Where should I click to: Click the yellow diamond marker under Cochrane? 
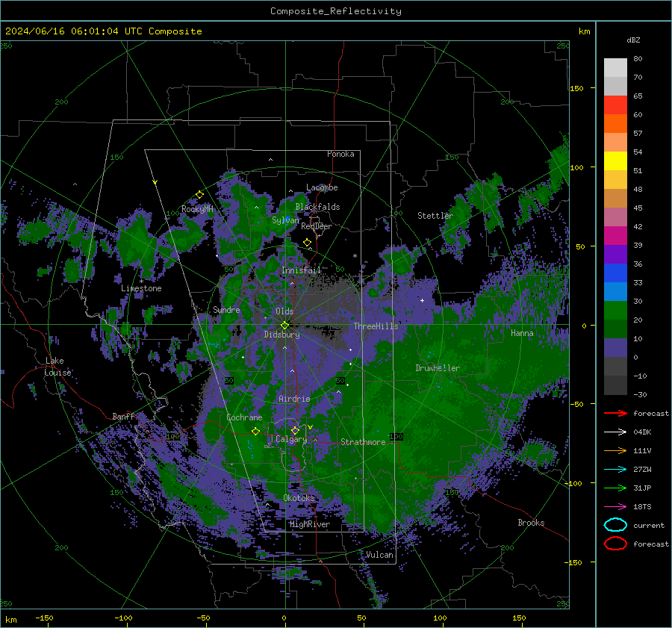(x=255, y=431)
